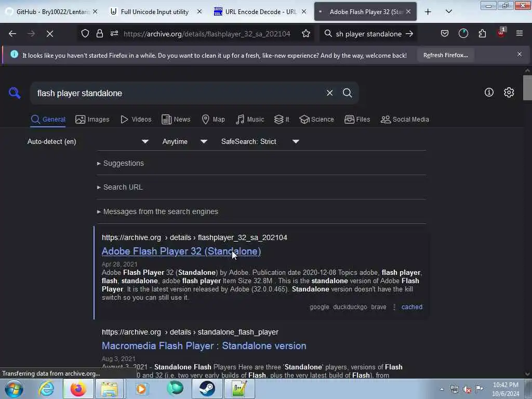The image size is (532, 399).
Task: Open the About info icon
Action: (x=489, y=92)
